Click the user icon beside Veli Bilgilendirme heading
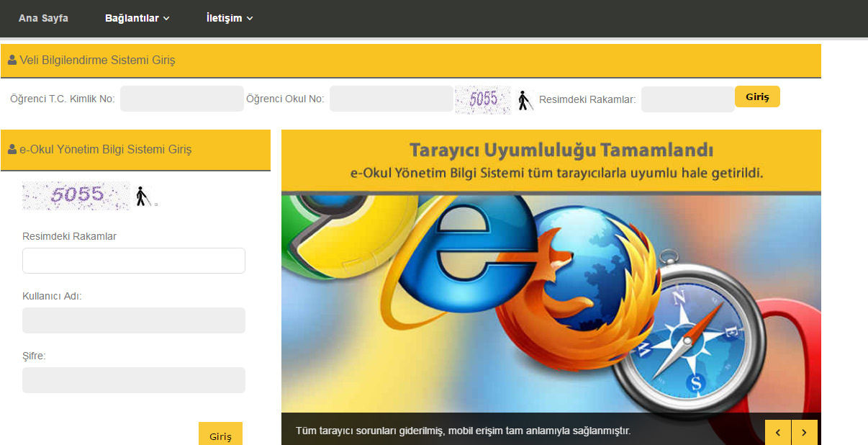Screen dimensions: 868x445 pos(12,60)
